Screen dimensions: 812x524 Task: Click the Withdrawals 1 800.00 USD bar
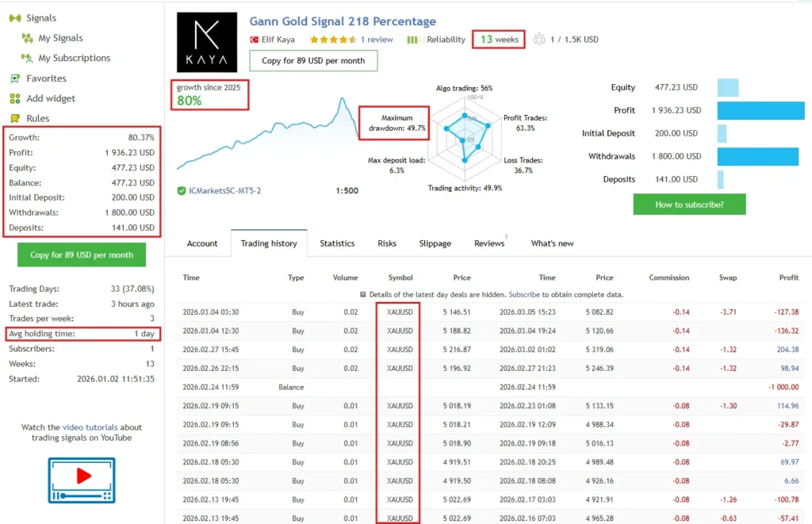757,156
